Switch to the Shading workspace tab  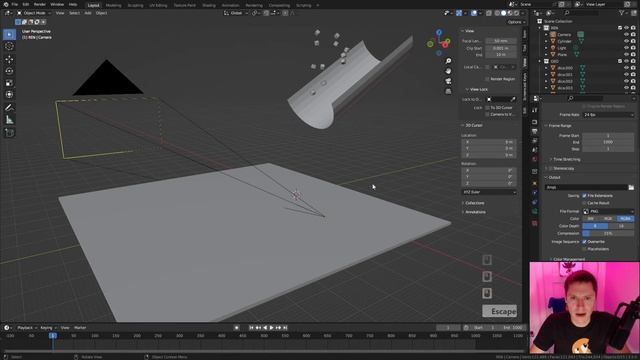pos(209,5)
